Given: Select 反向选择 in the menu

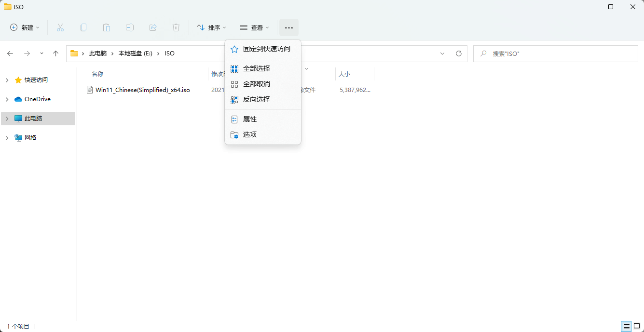Looking at the screenshot, I should pyautogui.click(x=256, y=99).
